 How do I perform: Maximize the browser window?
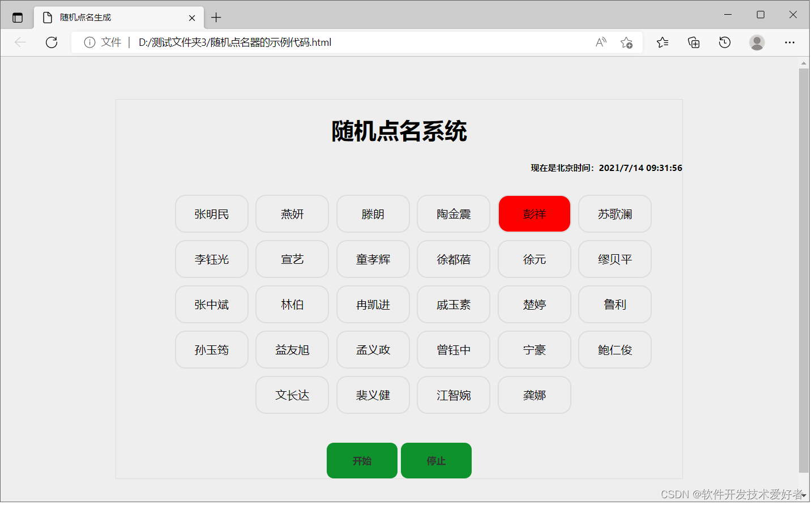tap(760, 15)
